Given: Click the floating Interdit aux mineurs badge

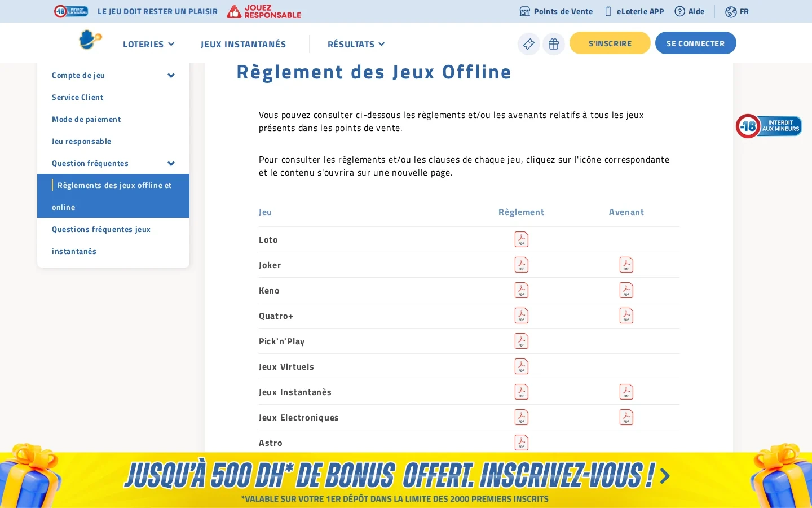Looking at the screenshot, I should pyautogui.click(x=769, y=126).
